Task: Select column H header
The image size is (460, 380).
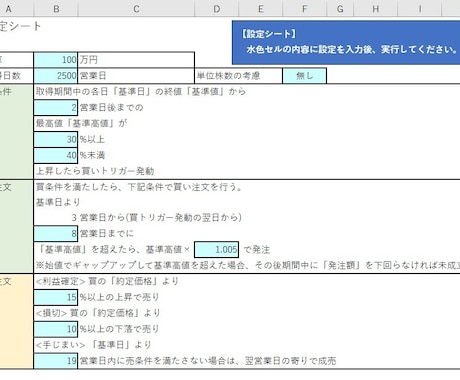Action: tap(376, 9)
